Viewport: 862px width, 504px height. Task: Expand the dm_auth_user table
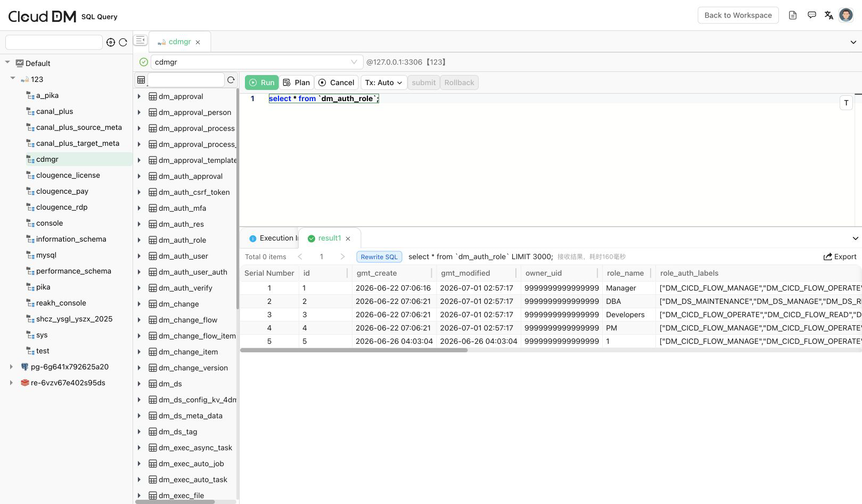pos(139,256)
